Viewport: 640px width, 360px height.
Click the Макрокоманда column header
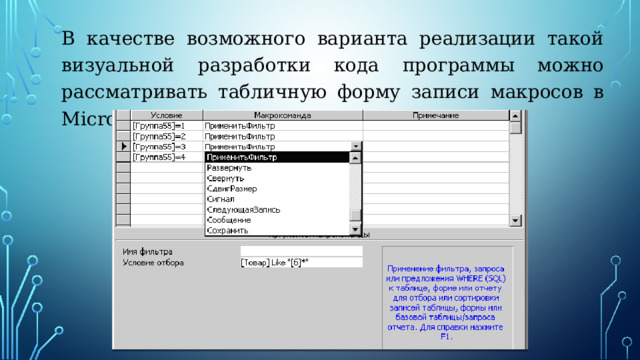click(x=282, y=116)
